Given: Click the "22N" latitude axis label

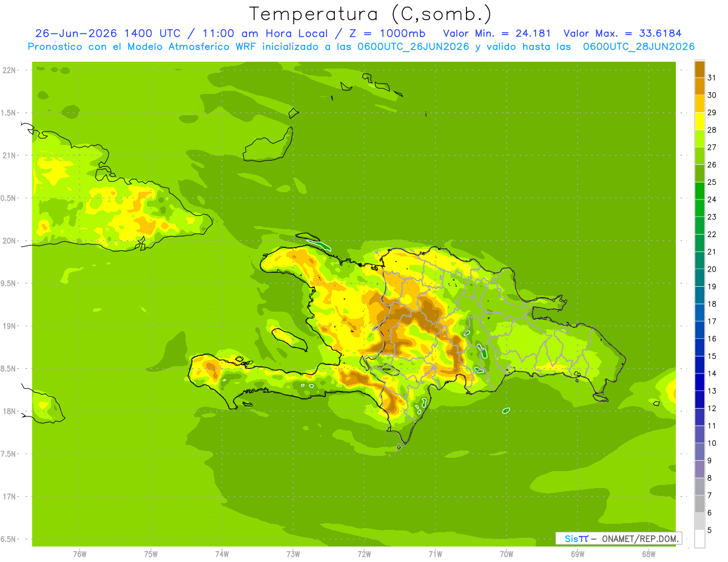Looking at the screenshot, I should [x=9, y=70].
